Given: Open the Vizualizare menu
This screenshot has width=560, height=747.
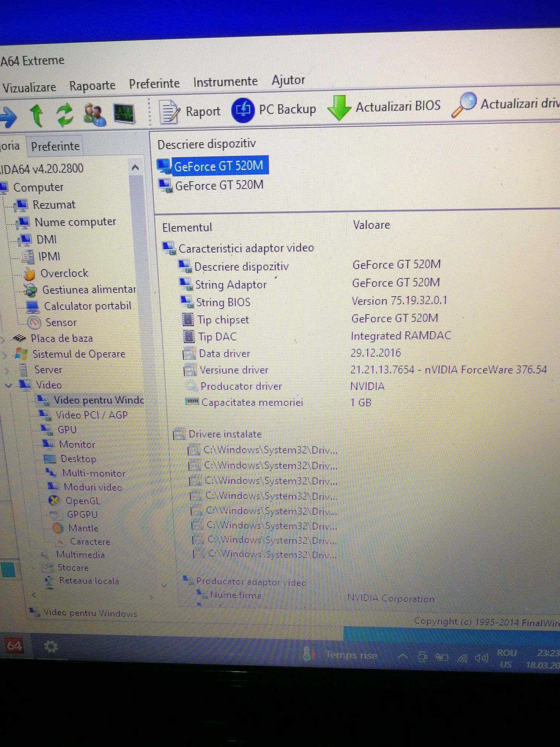Looking at the screenshot, I should click(29, 88).
